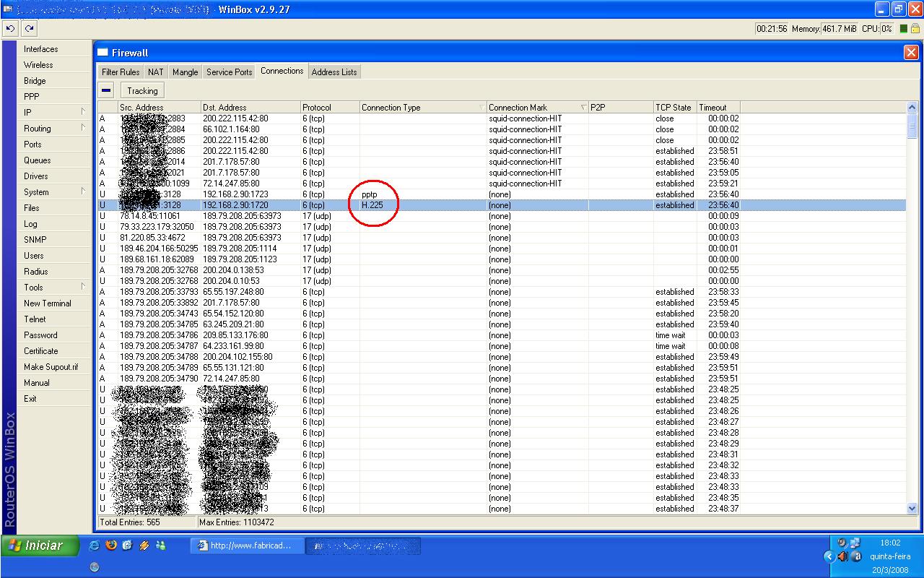Click the green CPU load indicator
Image resolution: width=924 pixels, height=578 pixels.
tap(904, 29)
